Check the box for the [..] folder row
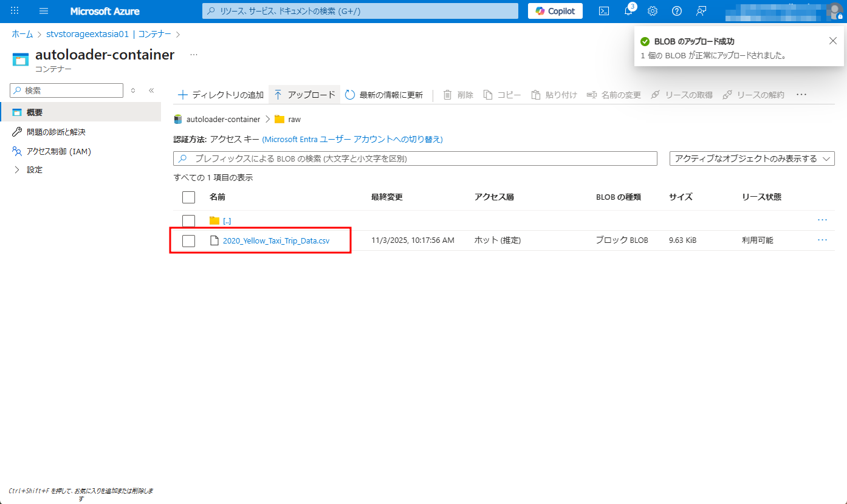Image resolution: width=847 pixels, height=504 pixels. [188, 220]
